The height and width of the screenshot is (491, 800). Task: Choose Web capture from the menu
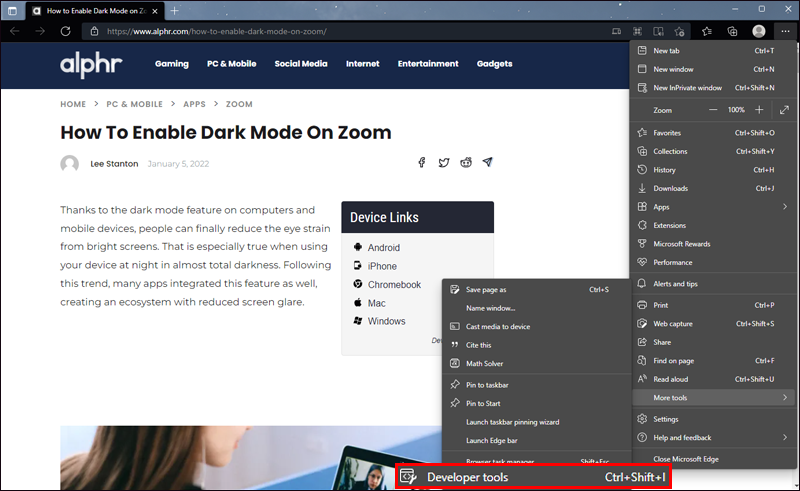coord(714,324)
